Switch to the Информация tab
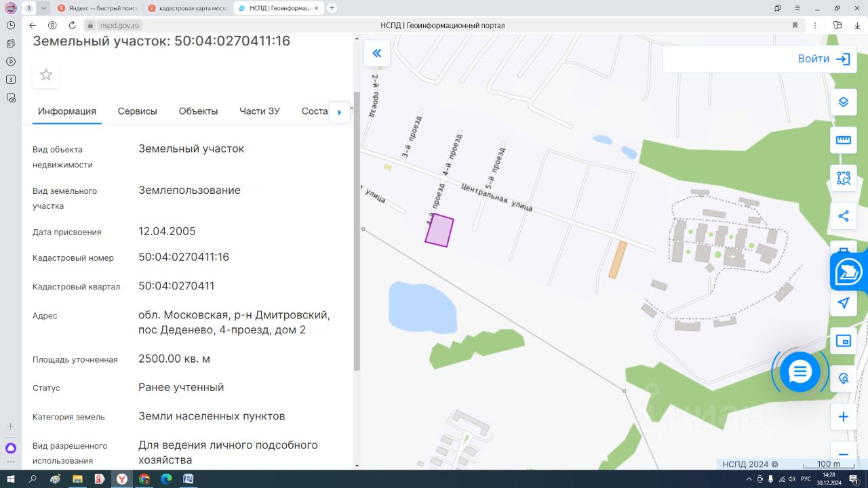This screenshot has height=488, width=868. click(x=67, y=111)
